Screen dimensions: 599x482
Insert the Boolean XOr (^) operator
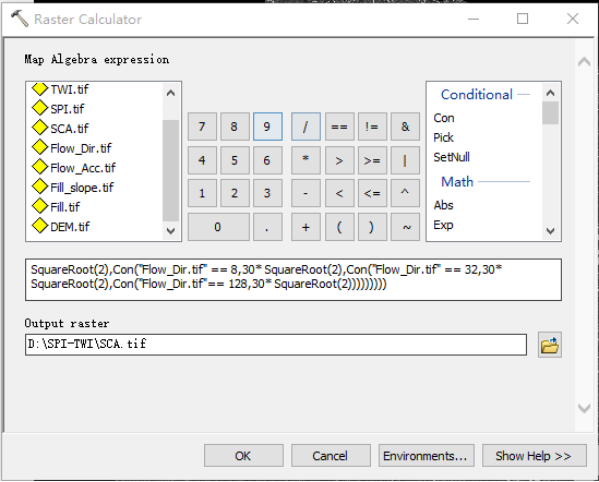(x=405, y=193)
